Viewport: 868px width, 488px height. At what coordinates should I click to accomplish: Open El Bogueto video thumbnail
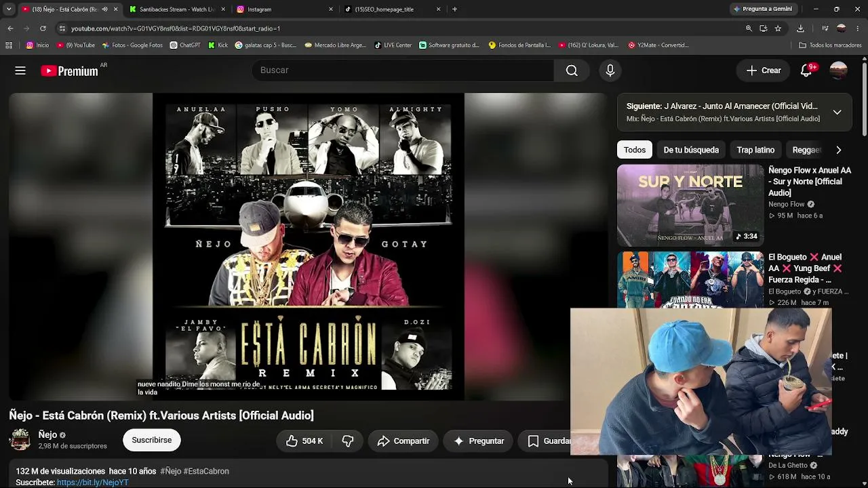tap(690, 280)
